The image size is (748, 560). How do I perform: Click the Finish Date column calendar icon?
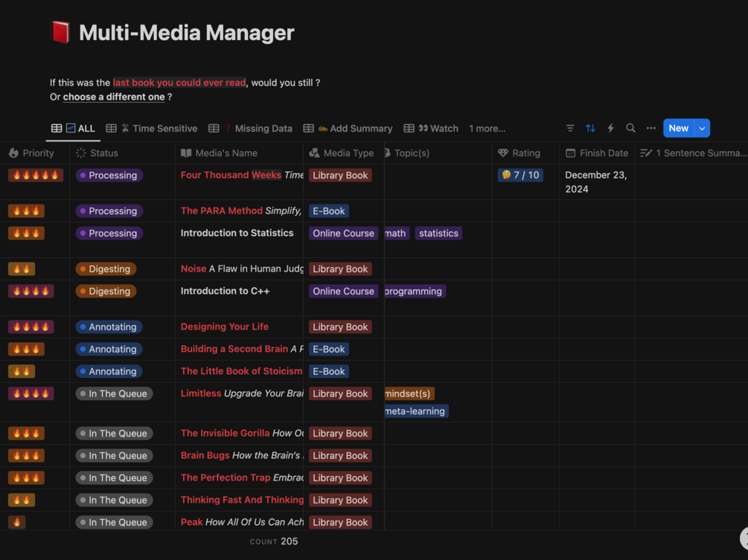pos(571,153)
